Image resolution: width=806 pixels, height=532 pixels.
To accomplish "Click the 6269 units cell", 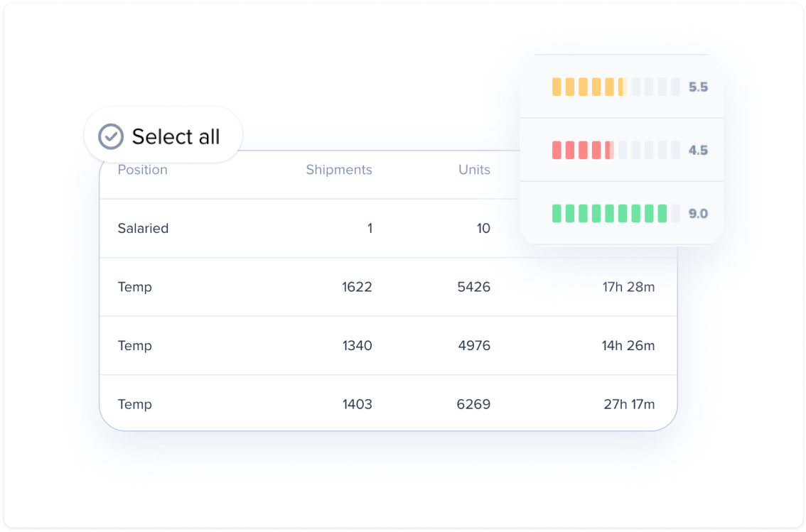I will [473, 404].
